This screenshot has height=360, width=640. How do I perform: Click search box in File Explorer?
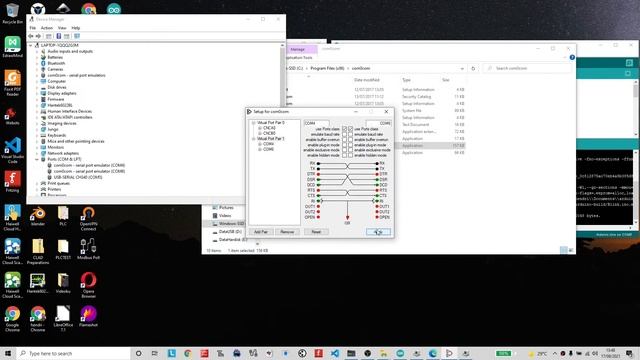527,68
